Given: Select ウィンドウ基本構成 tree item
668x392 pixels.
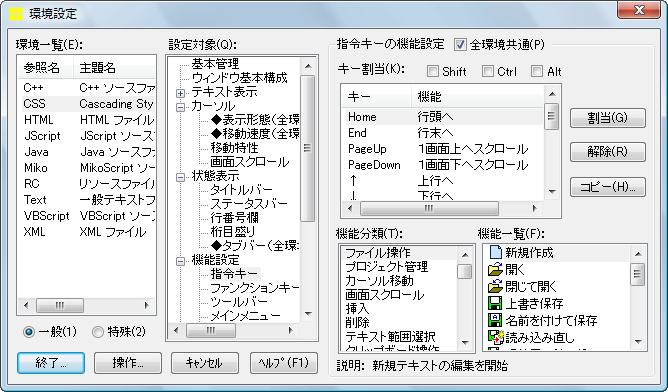Looking at the screenshot, I should tap(239, 78).
